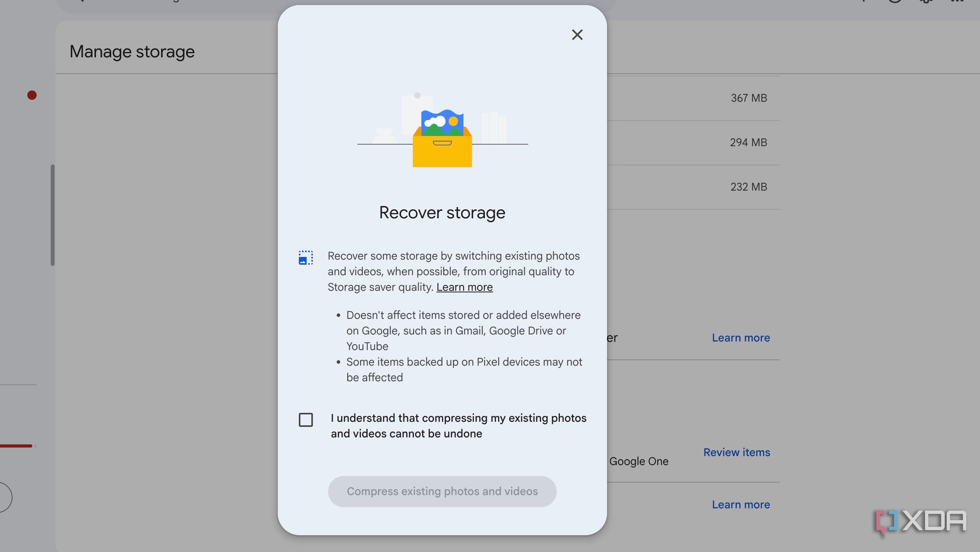
Task: Check the 'I understand' compression checkbox
Action: pos(306,420)
